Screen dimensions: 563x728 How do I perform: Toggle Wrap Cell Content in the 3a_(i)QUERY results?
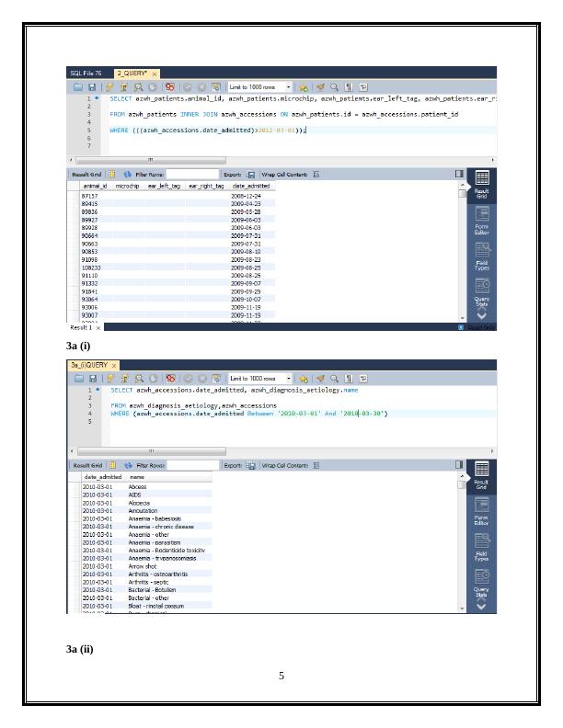pyautogui.click(x=316, y=465)
